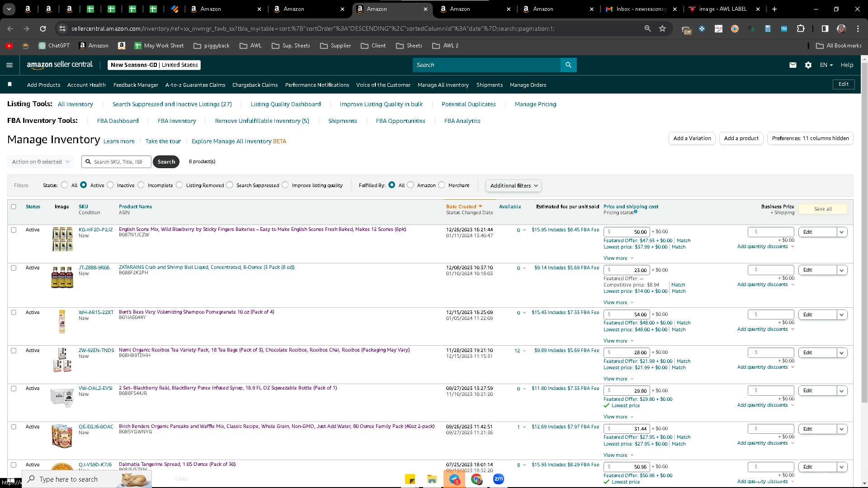Select the Inactive status radio button
The height and width of the screenshot is (488, 868).
coord(110,185)
